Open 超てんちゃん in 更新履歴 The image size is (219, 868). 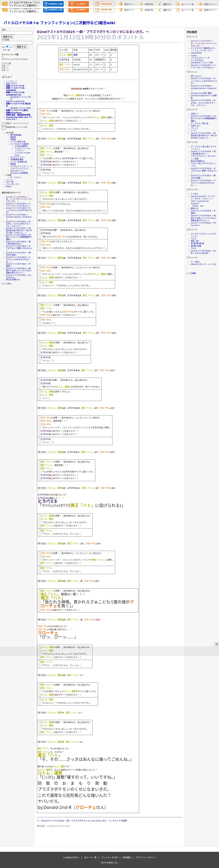coord(196,76)
